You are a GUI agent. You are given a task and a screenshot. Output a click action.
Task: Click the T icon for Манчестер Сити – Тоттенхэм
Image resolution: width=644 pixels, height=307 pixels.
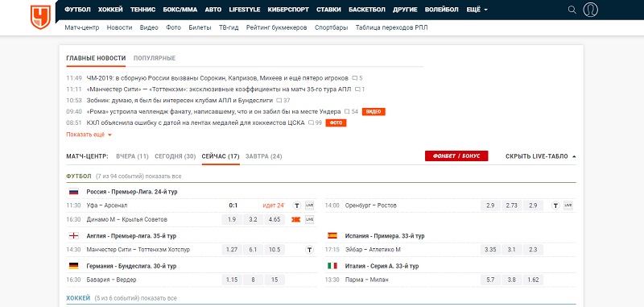tap(310, 250)
